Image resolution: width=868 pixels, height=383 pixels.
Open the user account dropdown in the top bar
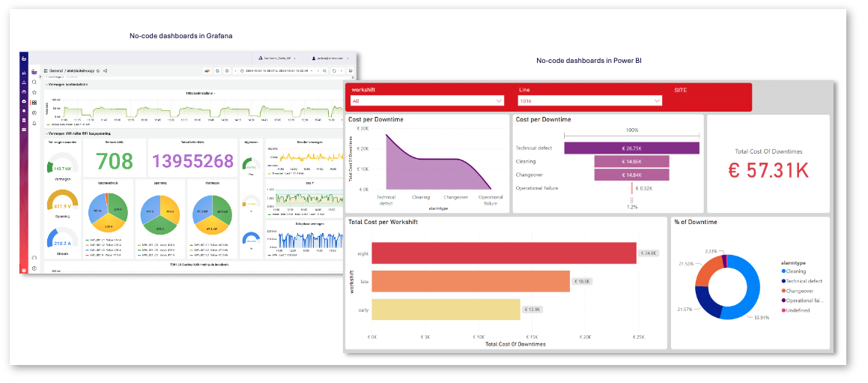coord(330,58)
